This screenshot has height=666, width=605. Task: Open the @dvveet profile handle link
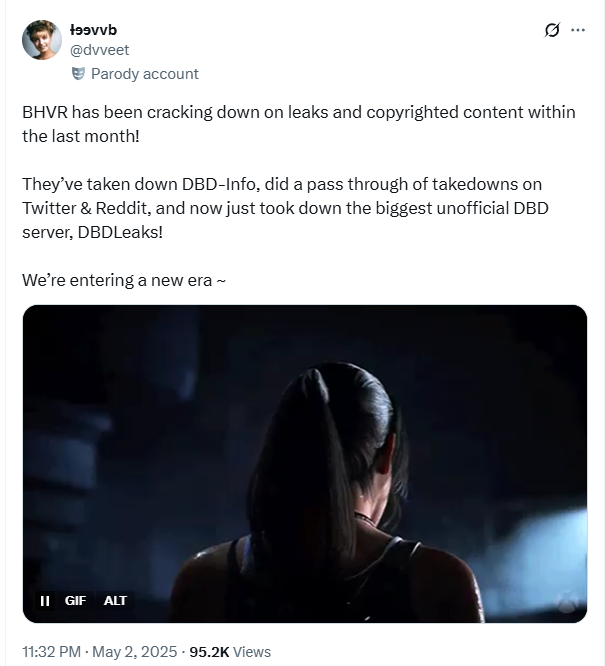(99, 50)
